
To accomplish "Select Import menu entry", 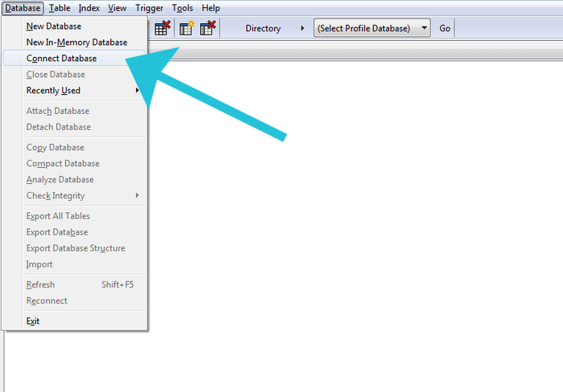I will coord(74,264).
